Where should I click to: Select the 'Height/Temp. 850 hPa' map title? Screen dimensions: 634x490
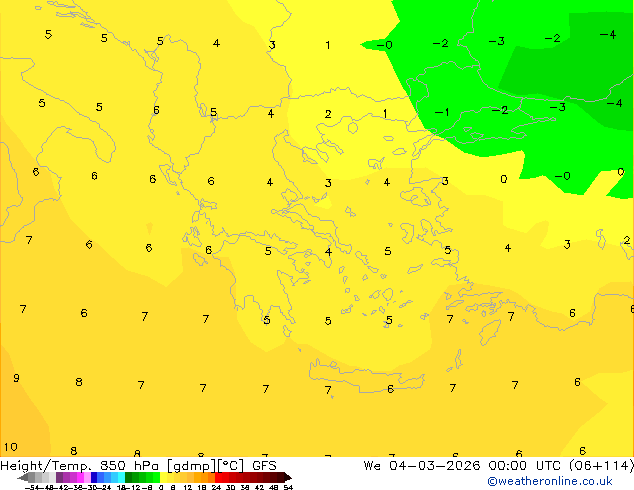tap(79, 466)
